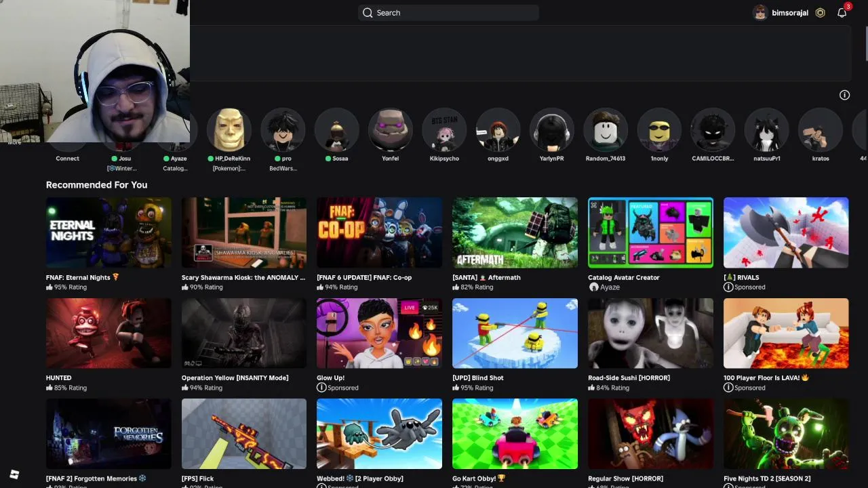Open FNAF: Eternal Nights game thumbnail
The height and width of the screenshot is (488, 868).
[108, 232]
